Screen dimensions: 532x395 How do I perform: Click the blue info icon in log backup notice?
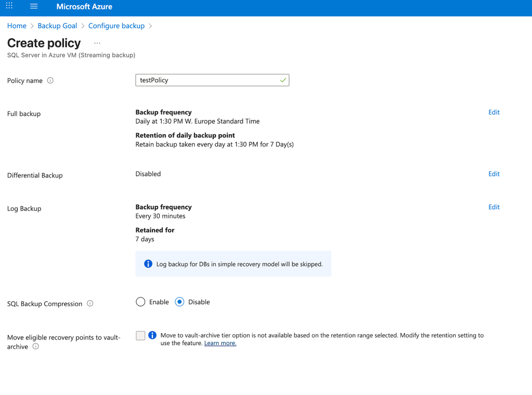pos(148,264)
